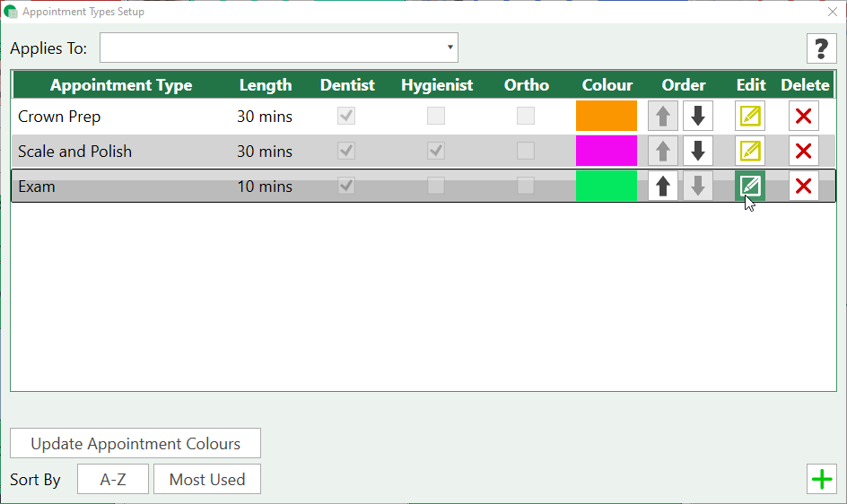Delete the Exam appointment type
847x504 pixels.
pyautogui.click(x=804, y=187)
